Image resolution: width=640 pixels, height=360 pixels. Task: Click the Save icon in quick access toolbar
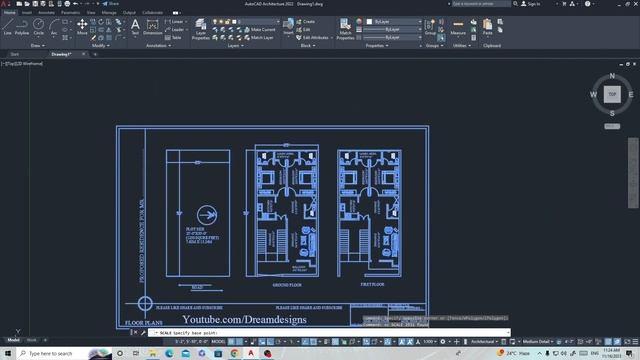click(x=35, y=4)
